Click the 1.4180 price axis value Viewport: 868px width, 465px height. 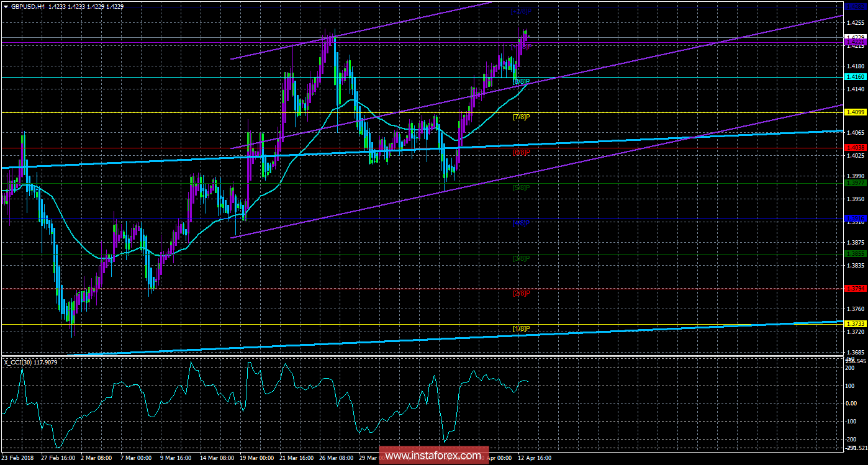[855, 65]
